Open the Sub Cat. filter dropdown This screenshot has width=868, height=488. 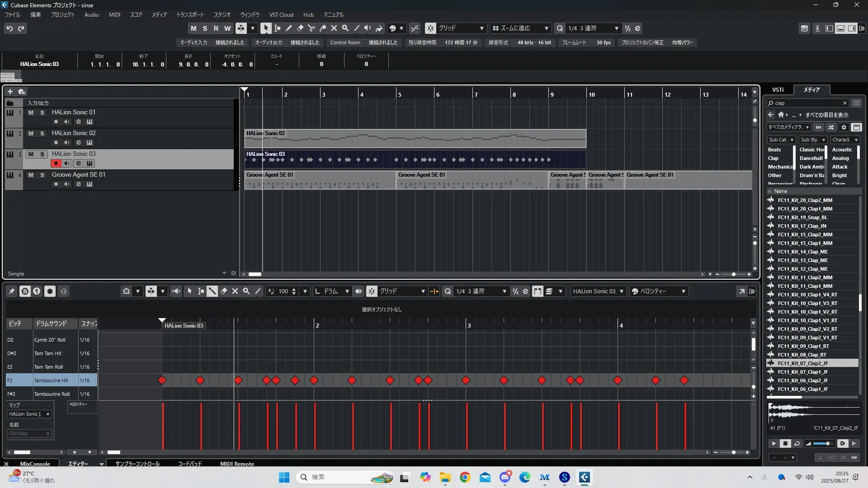tap(782, 140)
